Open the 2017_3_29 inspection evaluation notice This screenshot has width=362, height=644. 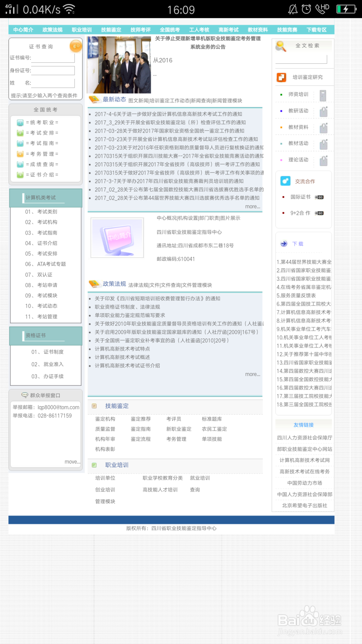click(170, 122)
